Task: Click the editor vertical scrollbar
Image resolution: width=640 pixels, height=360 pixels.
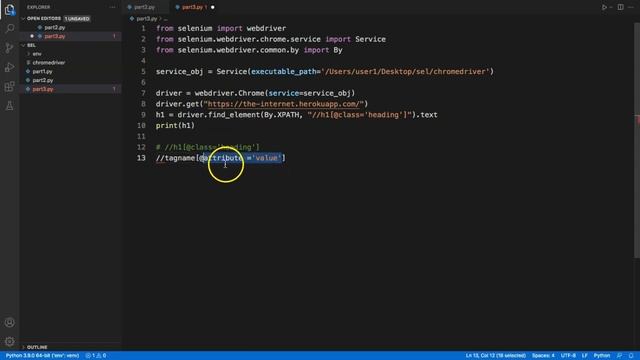Action: pos(637,139)
